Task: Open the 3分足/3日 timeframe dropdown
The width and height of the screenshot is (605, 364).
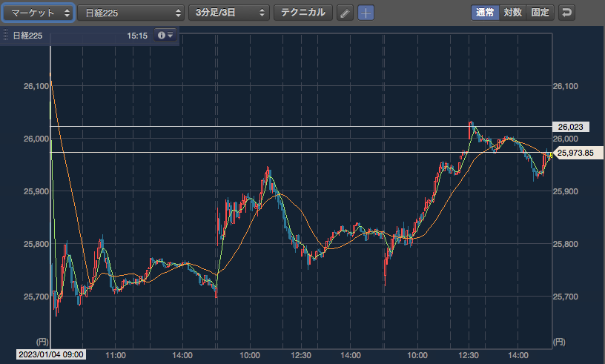Action: click(229, 13)
